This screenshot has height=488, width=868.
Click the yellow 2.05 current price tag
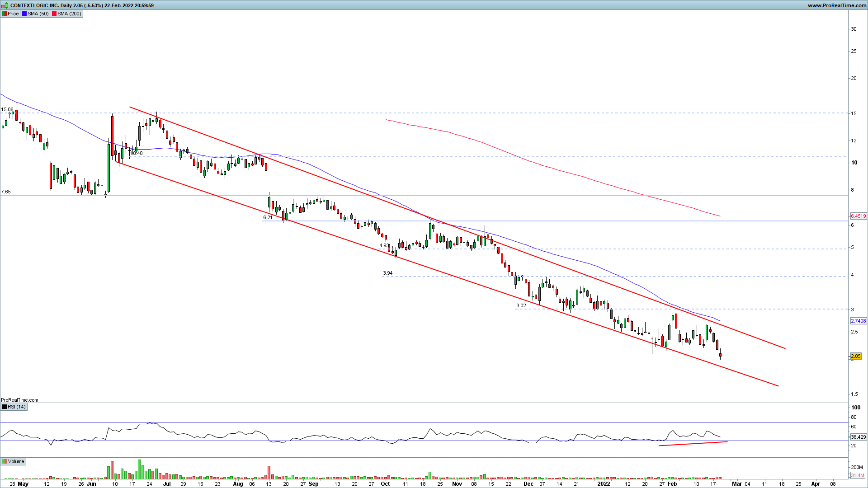[x=855, y=356]
